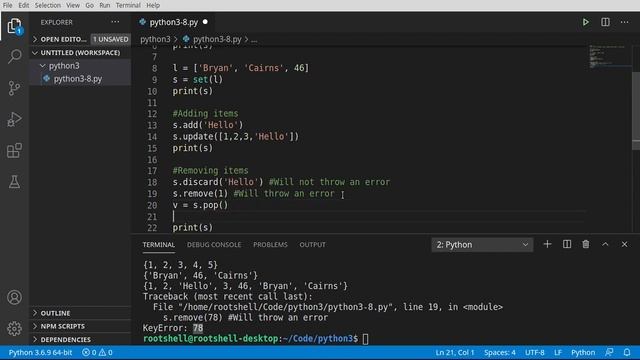
Task: Kill terminal with trash icon
Action: (586, 244)
